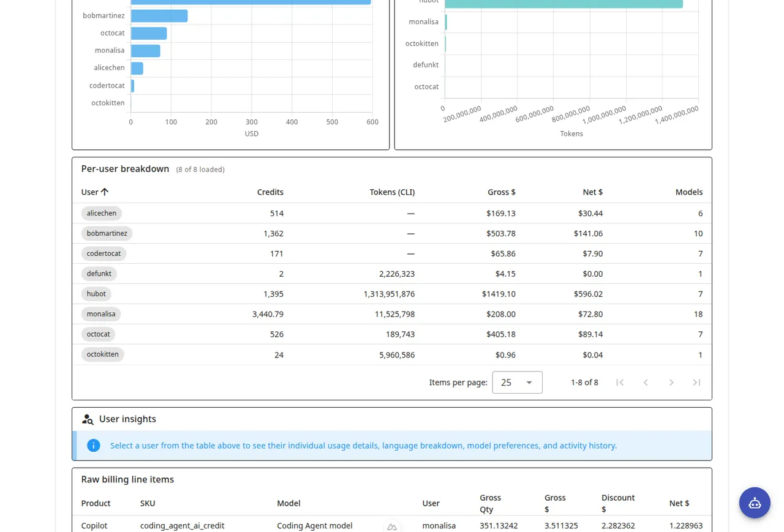Screen dimensions: 784x532
Task: Click hubot's token count 1,313,951,876
Action: coord(389,294)
